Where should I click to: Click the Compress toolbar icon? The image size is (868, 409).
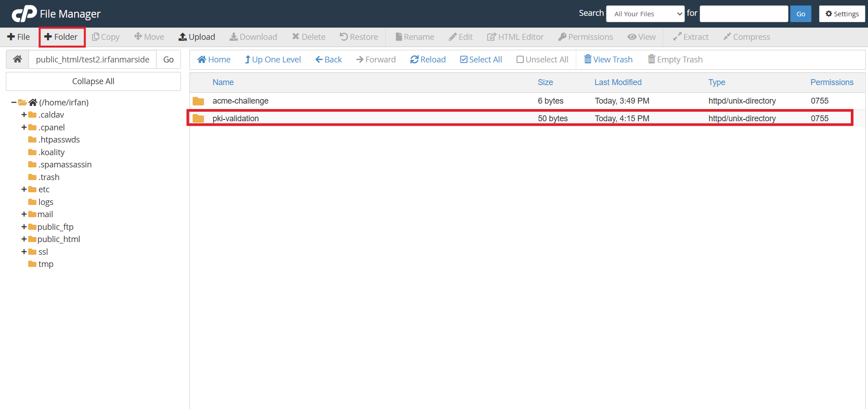coord(727,37)
